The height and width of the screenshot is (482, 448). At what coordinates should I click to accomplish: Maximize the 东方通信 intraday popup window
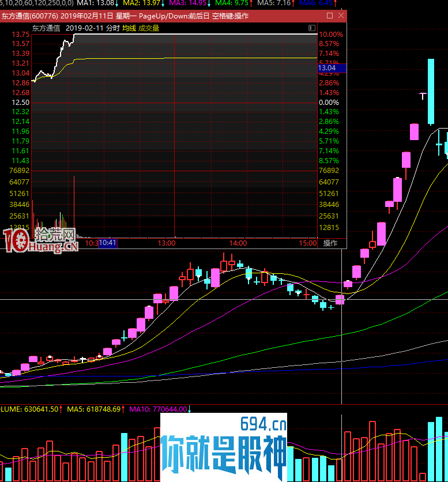(330, 16)
